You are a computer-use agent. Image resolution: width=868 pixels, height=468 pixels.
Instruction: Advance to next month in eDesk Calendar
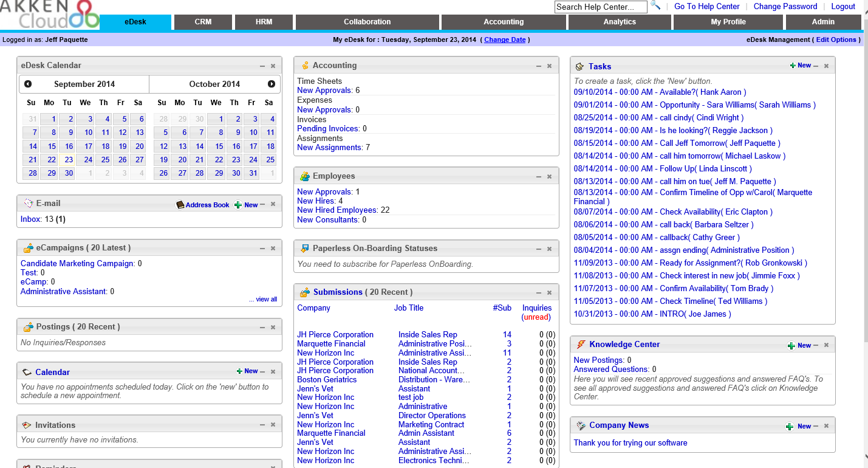(272, 84)
